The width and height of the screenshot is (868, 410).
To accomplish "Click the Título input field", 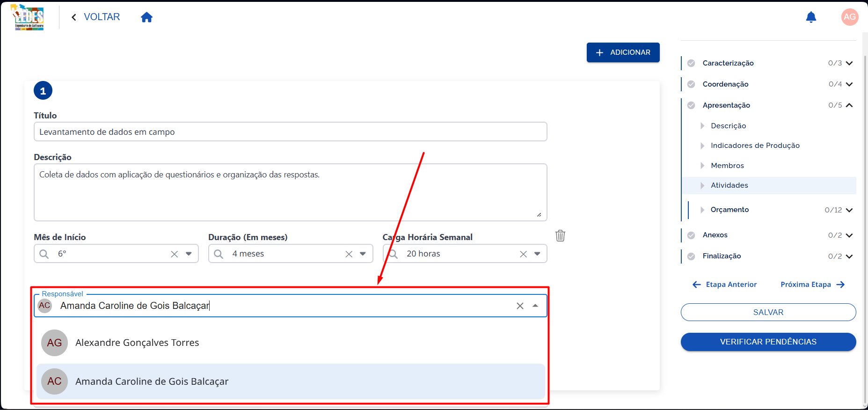I will (x=290, y=132).
